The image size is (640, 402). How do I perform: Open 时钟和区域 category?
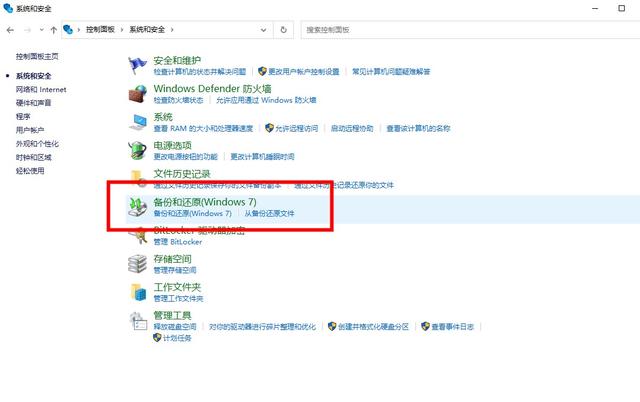[x=33, y=157]
